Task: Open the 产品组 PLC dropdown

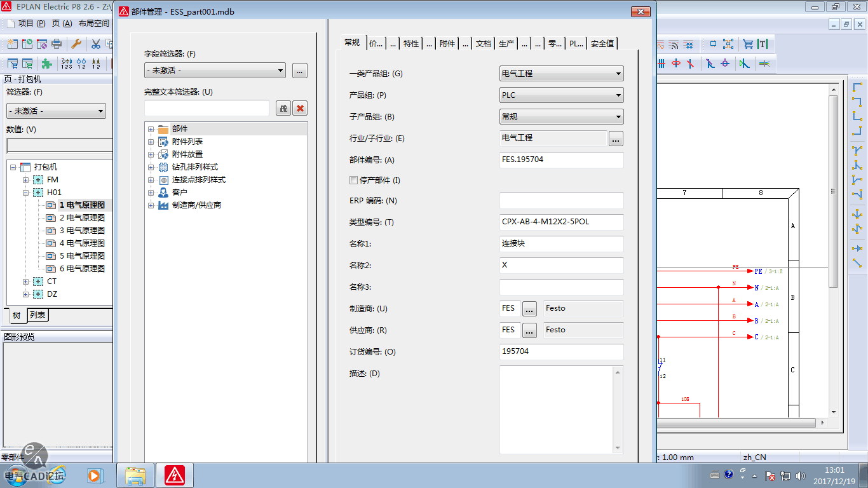Action: click(x=561, y=95)
